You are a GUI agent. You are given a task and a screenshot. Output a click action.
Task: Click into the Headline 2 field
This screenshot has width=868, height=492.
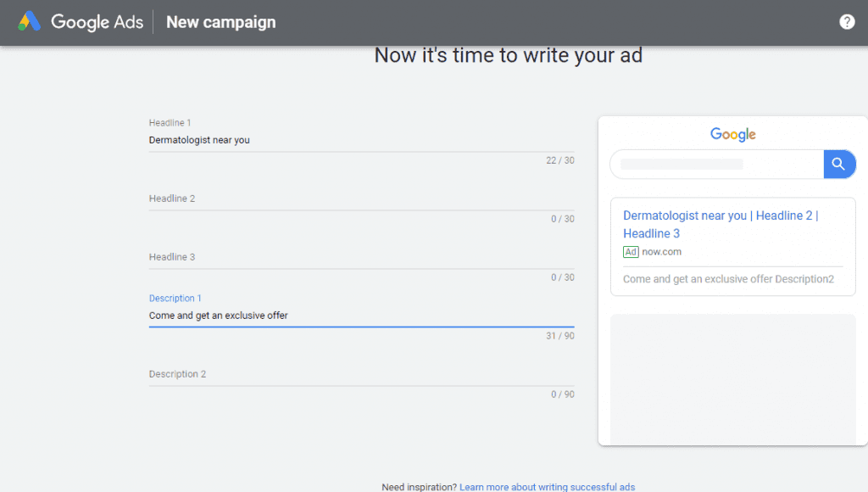pos(361,199)
